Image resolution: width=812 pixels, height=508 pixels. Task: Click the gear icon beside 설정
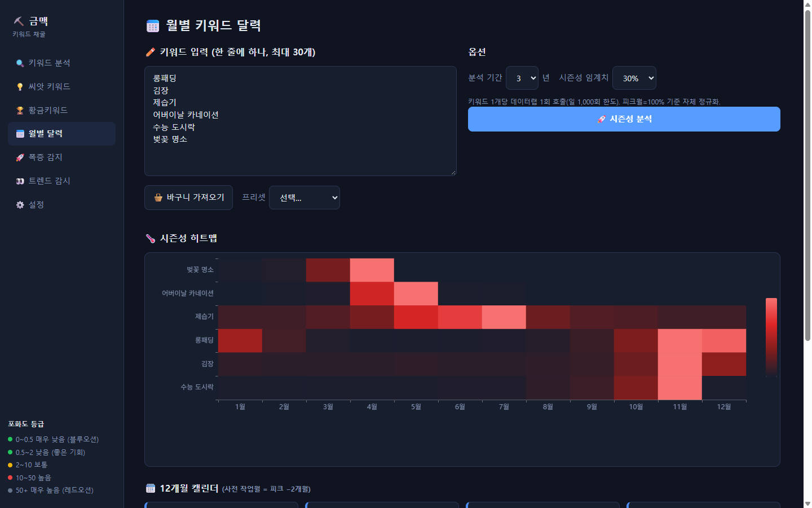point(20,205)
